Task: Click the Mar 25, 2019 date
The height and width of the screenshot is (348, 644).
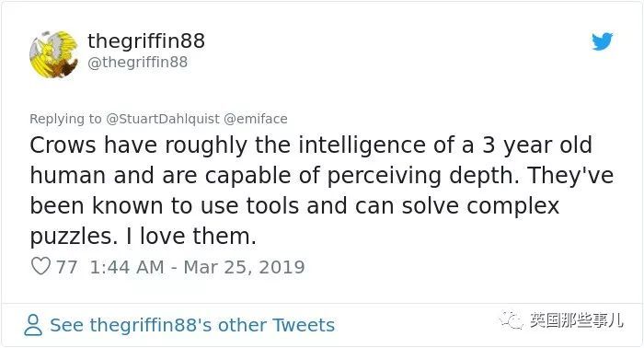Action: coord(244,267)
